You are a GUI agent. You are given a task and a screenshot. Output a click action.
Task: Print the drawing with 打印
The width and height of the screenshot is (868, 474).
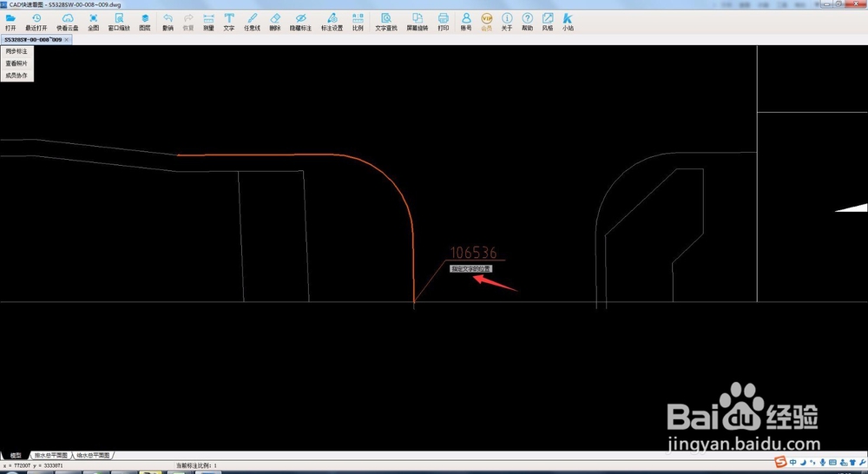[x=444, y=23]
